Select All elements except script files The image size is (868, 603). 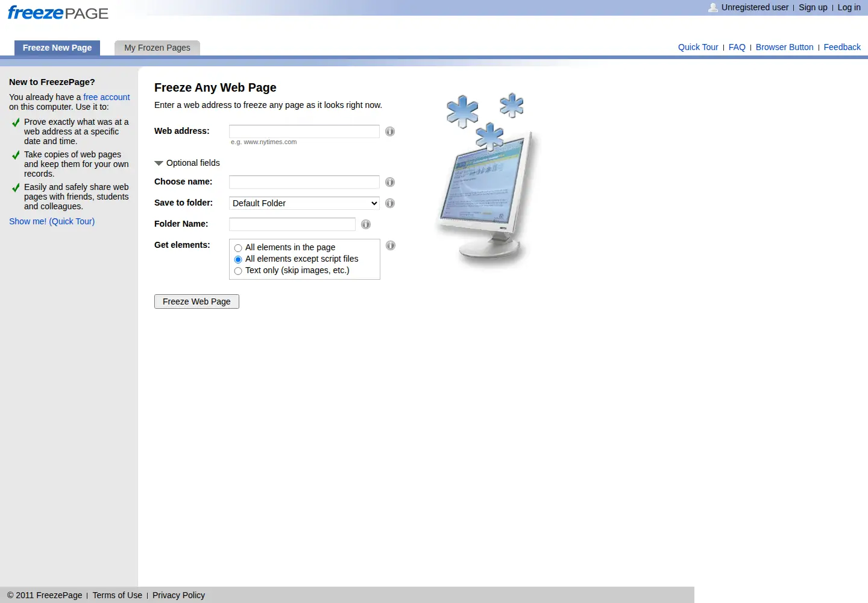[x=238, y=259]
